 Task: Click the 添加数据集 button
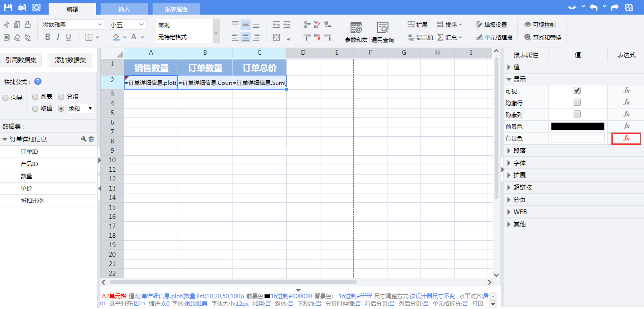(70, 60)
